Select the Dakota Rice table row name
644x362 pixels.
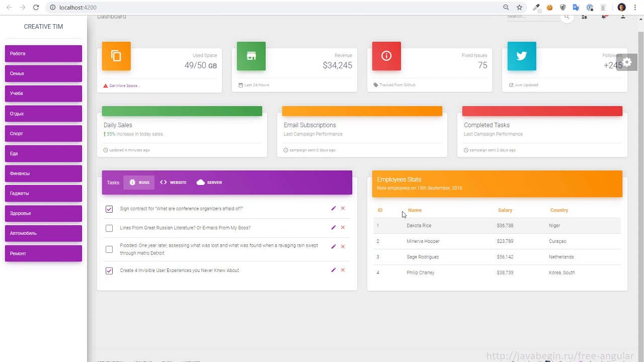(x=419, y=226)
